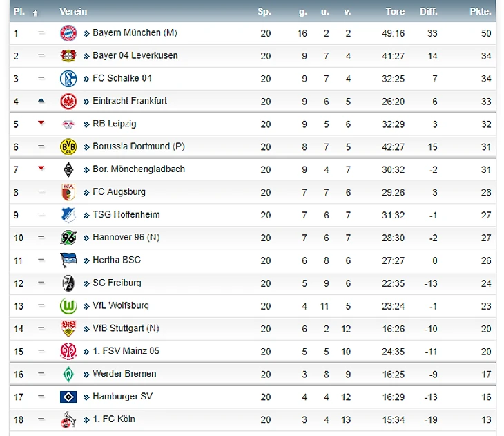Click the Hannover 96 logo
504x436 pixels.
[68, 238]
